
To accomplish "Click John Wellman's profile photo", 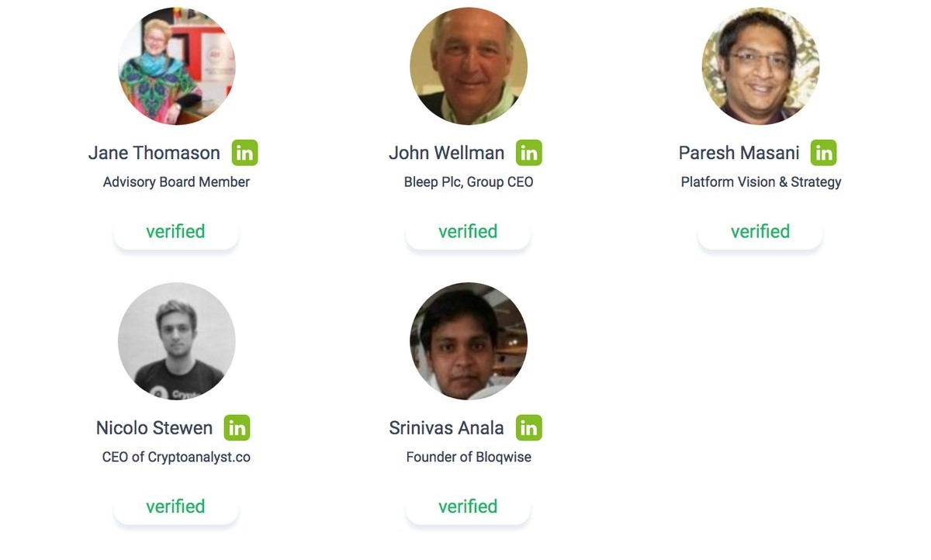I will (x=469, y=66).
